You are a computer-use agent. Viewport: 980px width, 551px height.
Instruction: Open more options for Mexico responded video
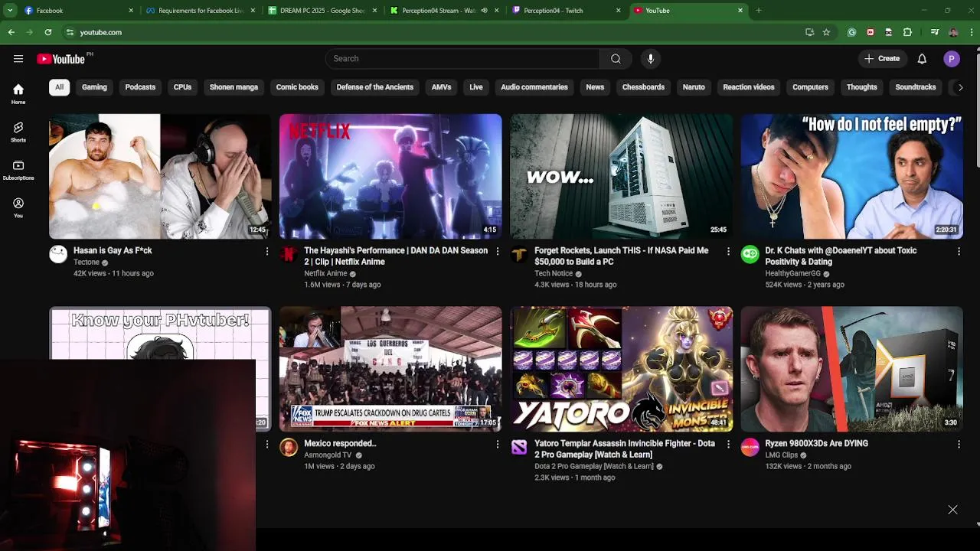(498, 444)
